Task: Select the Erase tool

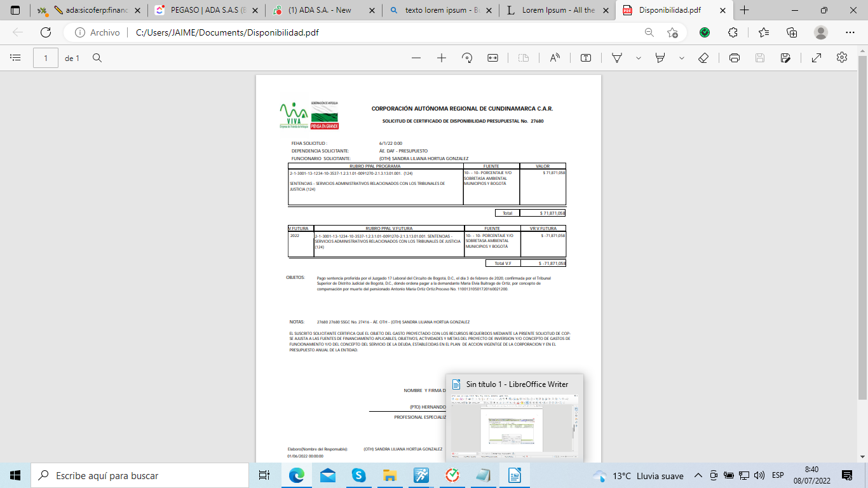Action: pyautogui.click(x=703, y=58)
